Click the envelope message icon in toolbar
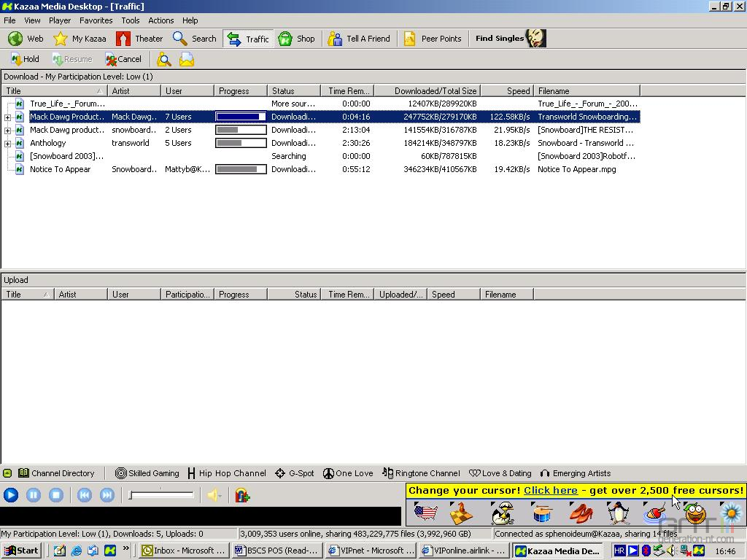747x560 pixels. click(186, 60)
